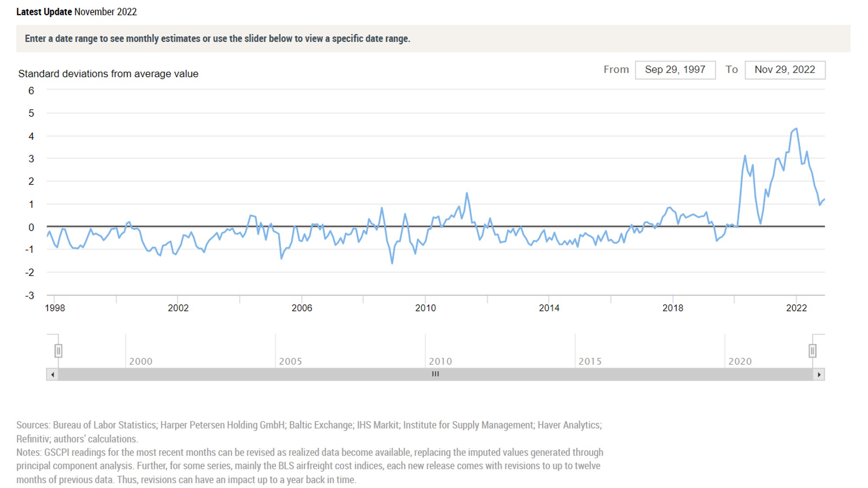Viewport: 868px width, 488px height.
Task: Click the 1998 x-axis year label
Action: click(x=55, y=308)
